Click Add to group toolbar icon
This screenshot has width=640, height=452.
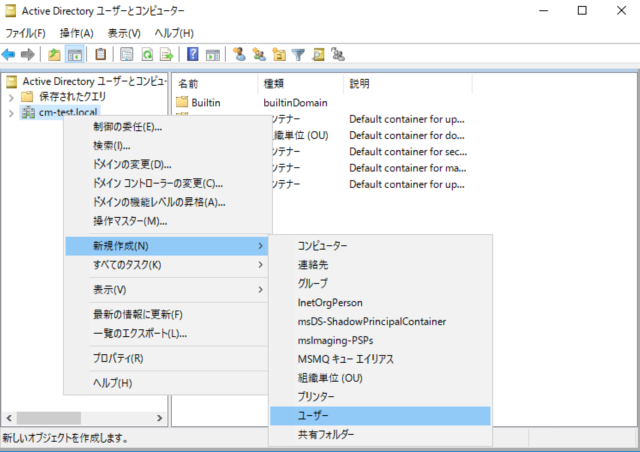click(x=338, y=54)
